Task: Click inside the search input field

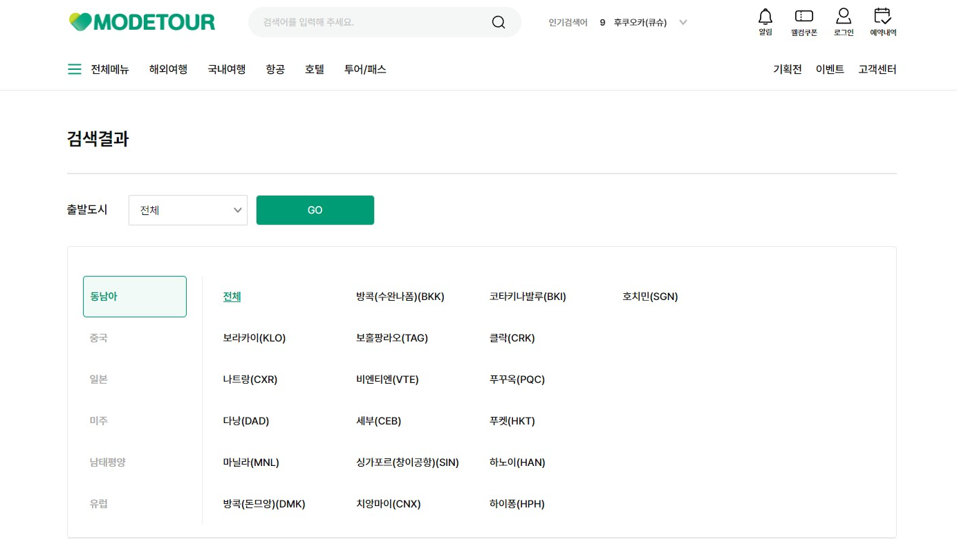Action: [360, 22]
